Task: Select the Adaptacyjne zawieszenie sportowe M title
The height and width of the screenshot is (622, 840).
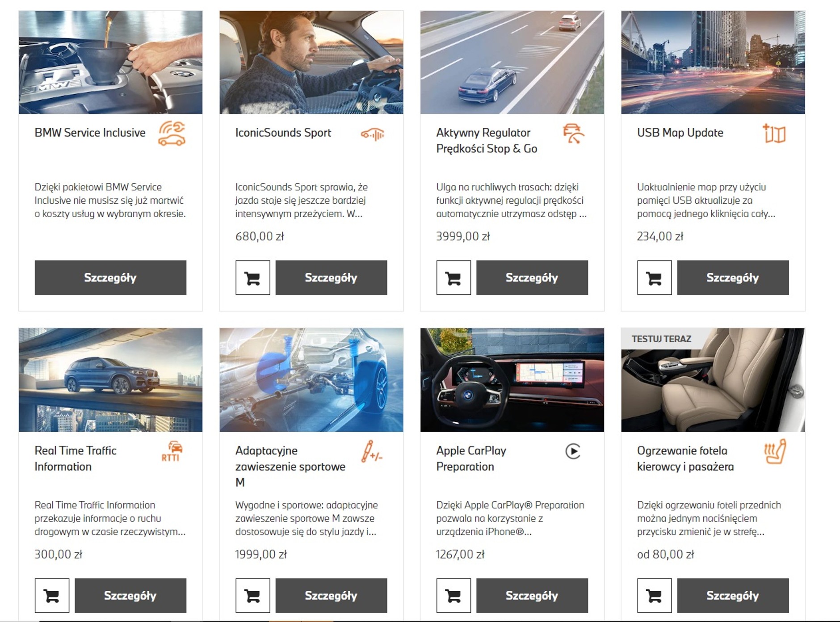Action: (x=290, y=466)
